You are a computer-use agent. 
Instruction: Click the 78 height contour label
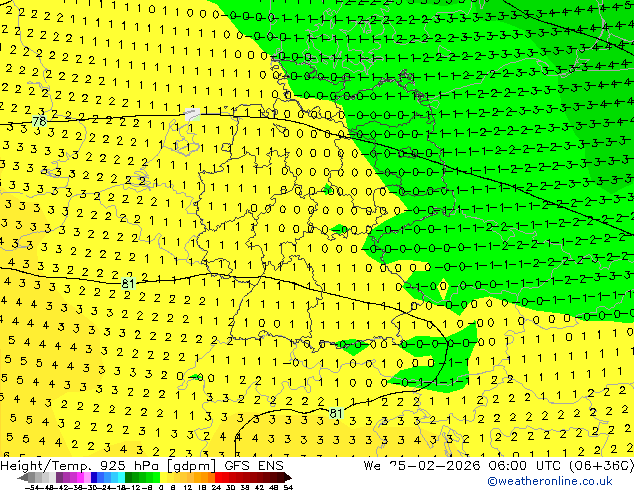(39, 121)
